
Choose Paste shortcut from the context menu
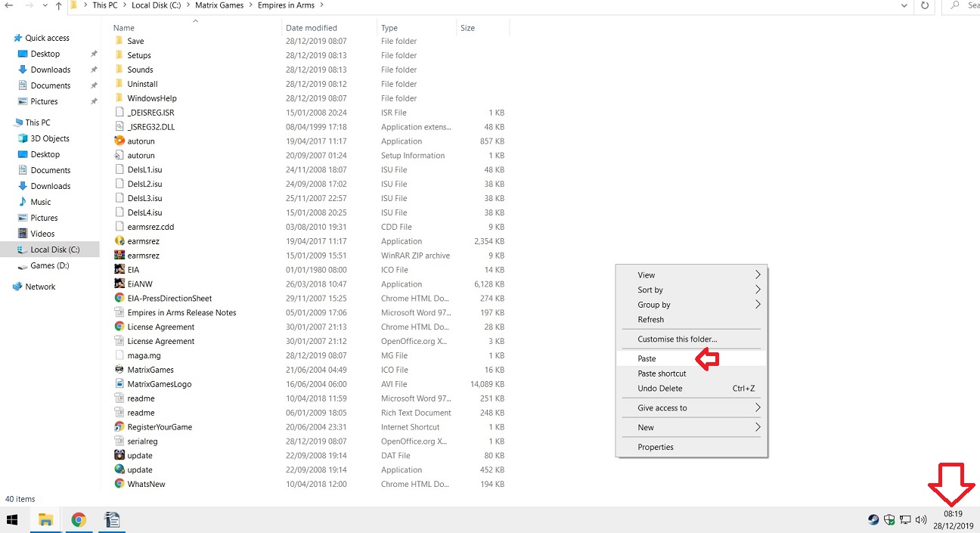pos(691,373)
